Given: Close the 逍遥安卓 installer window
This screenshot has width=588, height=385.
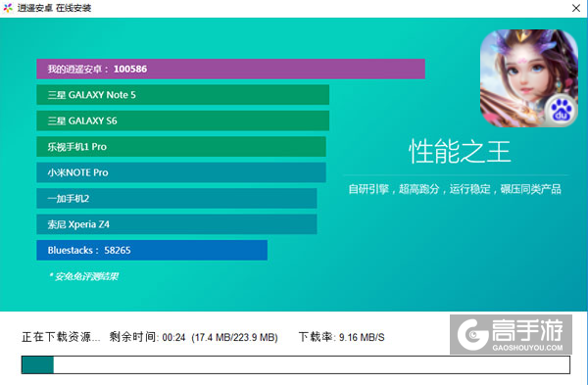Looking at the screenshot, I should tap(576, 8).
